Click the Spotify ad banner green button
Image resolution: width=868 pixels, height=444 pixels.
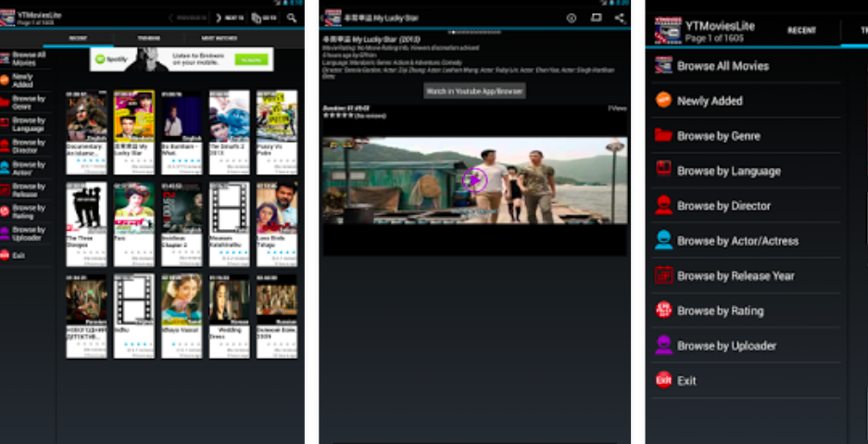coord(250,59)
